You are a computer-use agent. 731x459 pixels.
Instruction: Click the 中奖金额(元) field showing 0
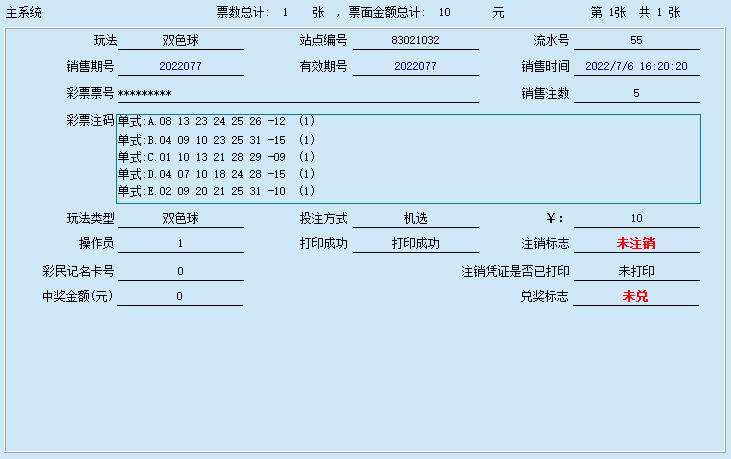(179, 297)
